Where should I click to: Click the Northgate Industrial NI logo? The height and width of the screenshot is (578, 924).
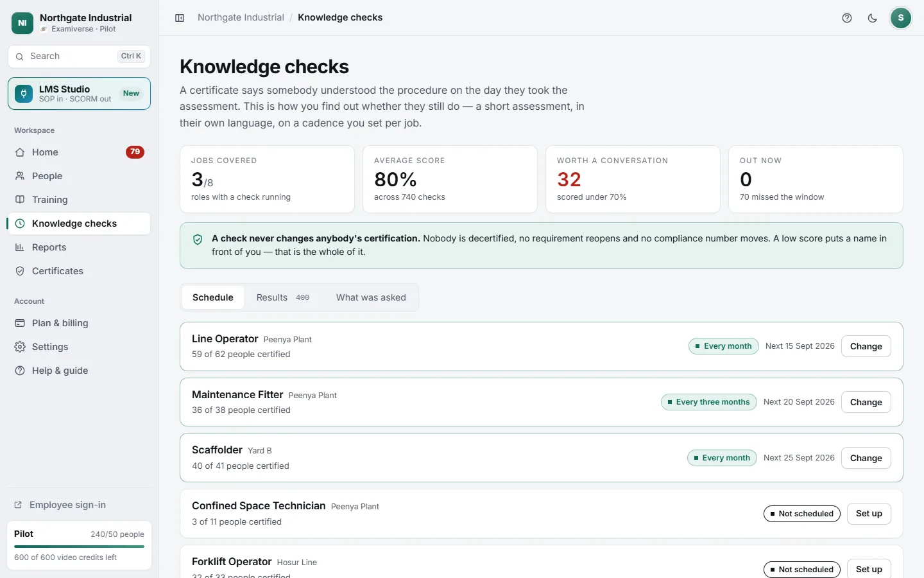click(x=22, y=23)
